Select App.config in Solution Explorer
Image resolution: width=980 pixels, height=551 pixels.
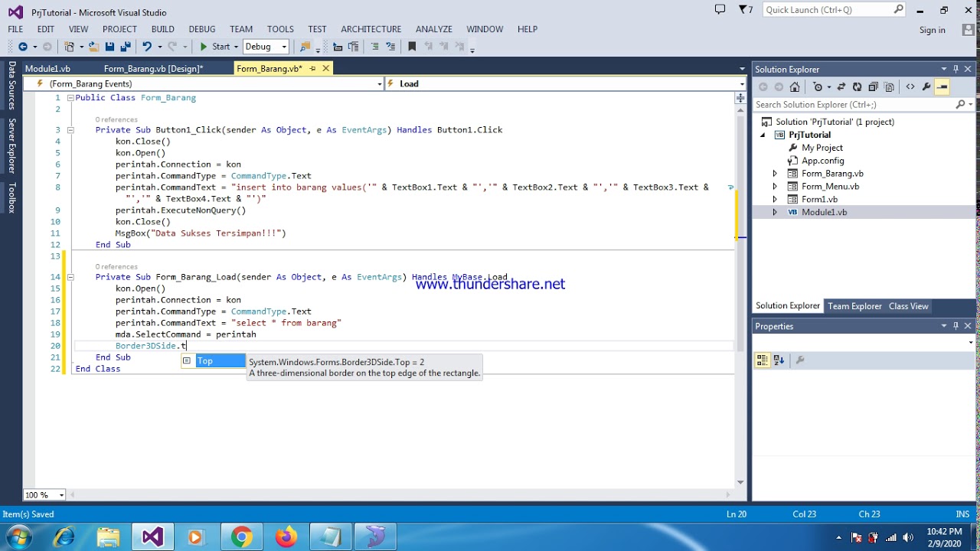(x=822, y=161)
